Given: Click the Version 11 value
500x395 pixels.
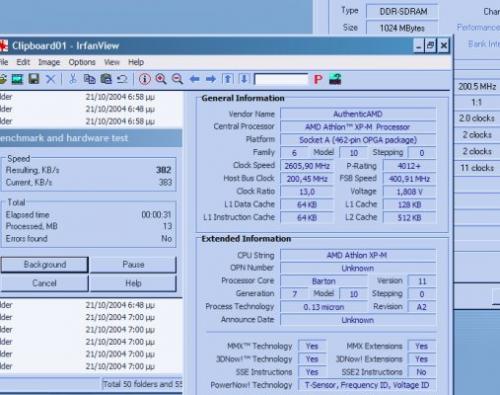Looking at the screenshot, I should 422,281.
